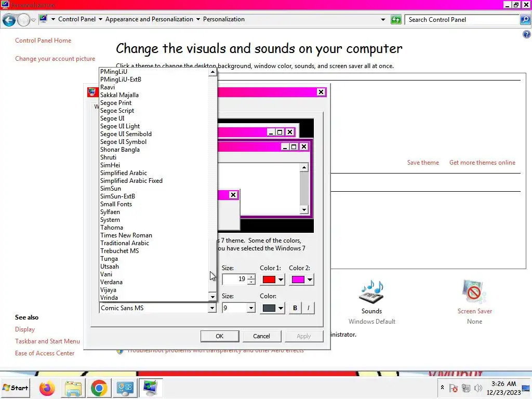532x399 pixels.
Task: Click the volume speaker tray icon
Action: click(478, 388)
